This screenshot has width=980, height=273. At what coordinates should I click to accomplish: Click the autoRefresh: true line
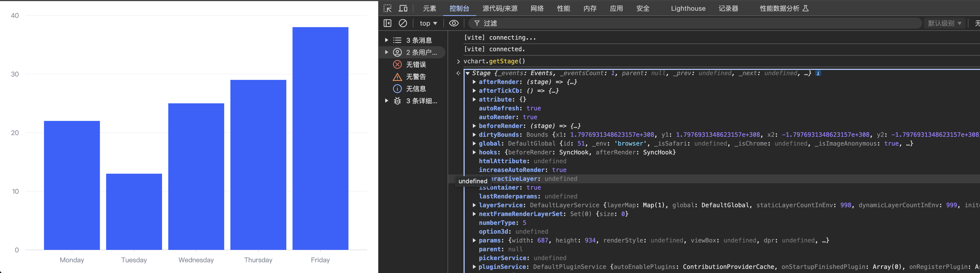coord(509,108)
